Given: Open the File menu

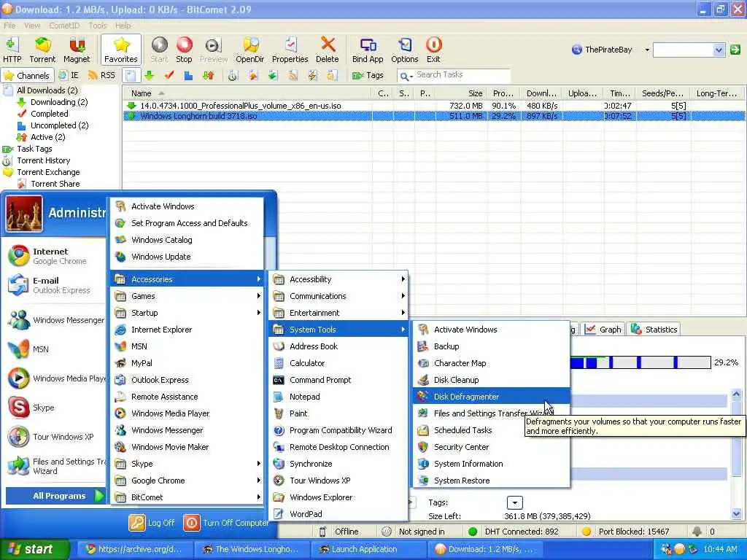Looking at the screenshot, I should (9, 26).
